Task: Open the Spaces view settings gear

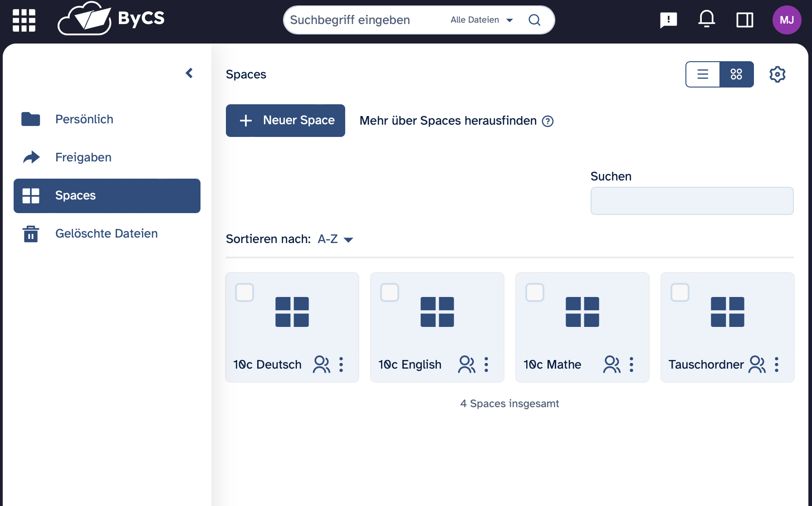Action: click(x=777, y=74)
